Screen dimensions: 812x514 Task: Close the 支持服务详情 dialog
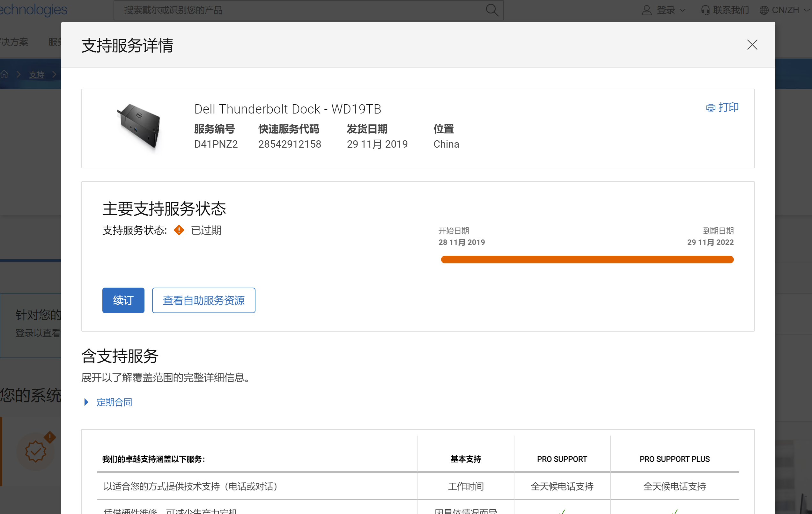point(752,45)
